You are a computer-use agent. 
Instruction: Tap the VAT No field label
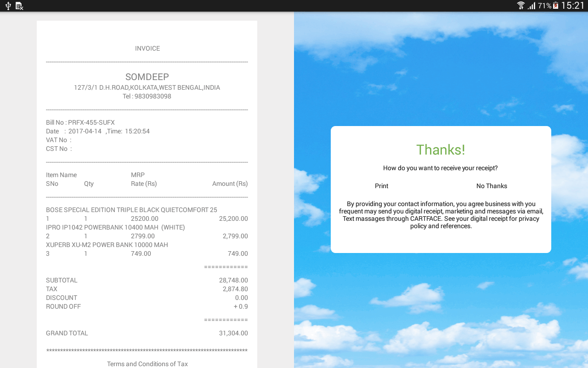[59, 140]
